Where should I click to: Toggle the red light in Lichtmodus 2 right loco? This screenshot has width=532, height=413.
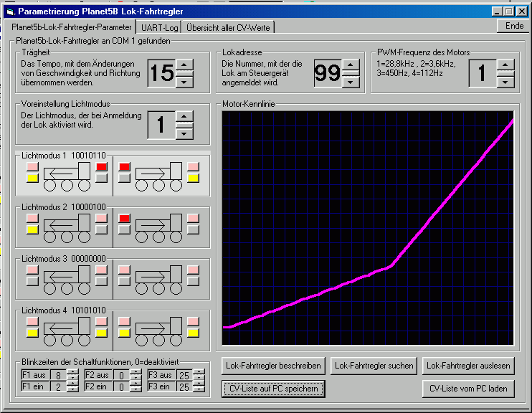tap(123, 219)
